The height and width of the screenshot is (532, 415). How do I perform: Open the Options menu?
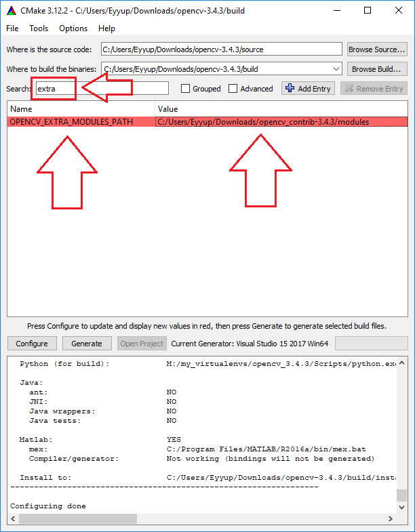[73, 28]
